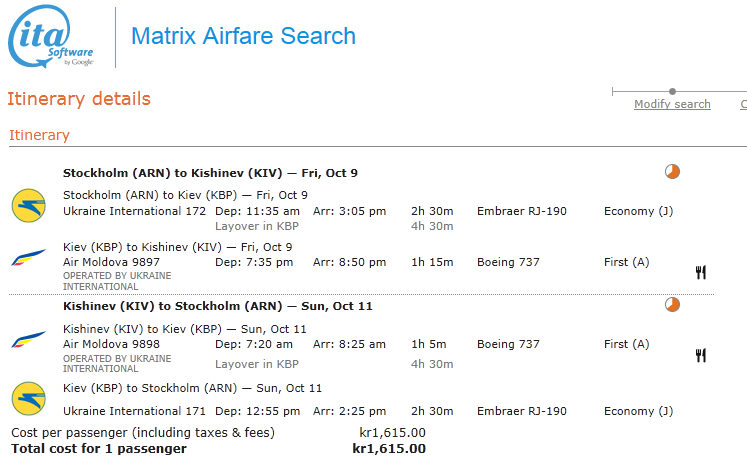Click the Itinerary details page heading
This screenshot has width=747, height=473.
point(79,99)
